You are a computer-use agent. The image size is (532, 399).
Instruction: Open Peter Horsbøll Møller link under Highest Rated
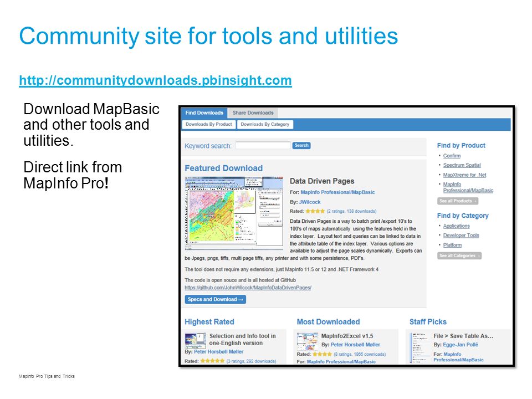(x=218, y=352)
